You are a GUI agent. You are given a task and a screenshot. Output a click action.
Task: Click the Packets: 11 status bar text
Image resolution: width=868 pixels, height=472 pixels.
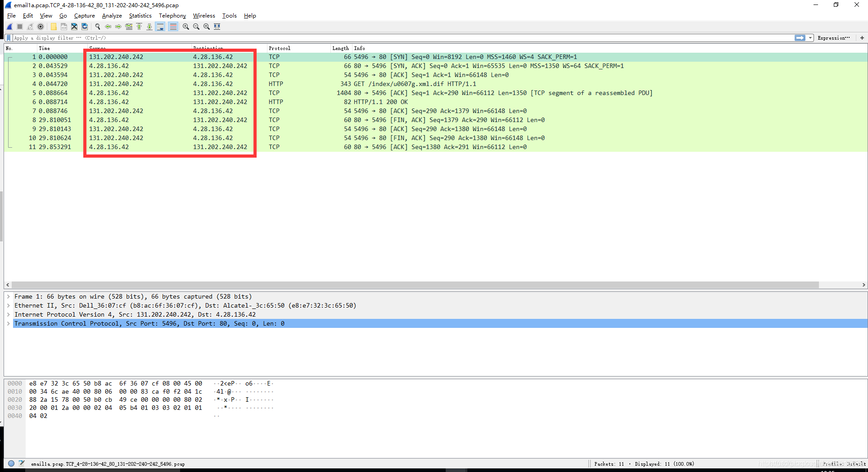pyautogui.click(x=609, y=464)
